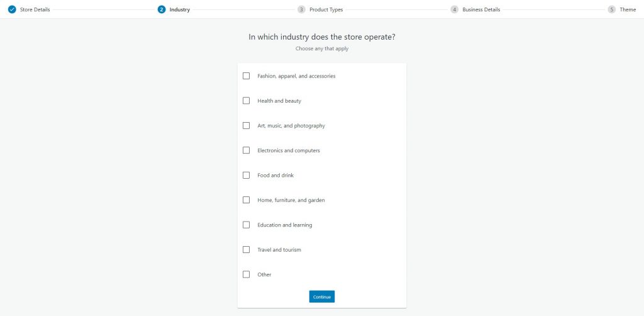Screen dimensions: 644x316
Task: Check the Food and drink option
Action: 246,175
